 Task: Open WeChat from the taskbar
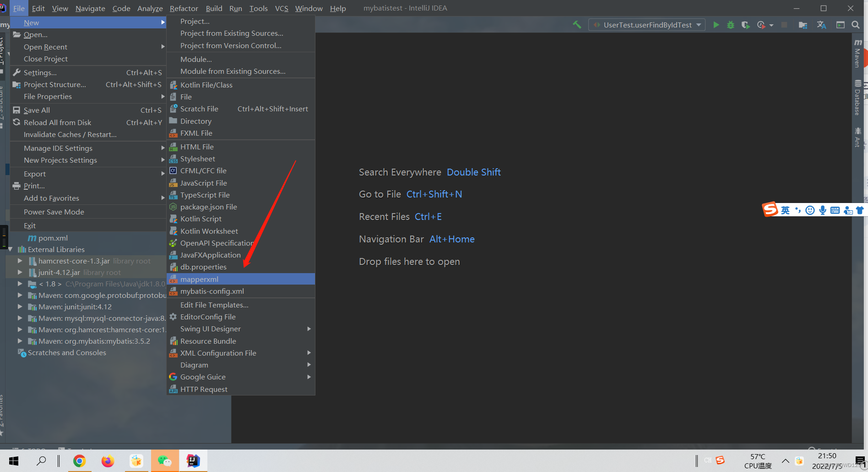tap(164, 461)
